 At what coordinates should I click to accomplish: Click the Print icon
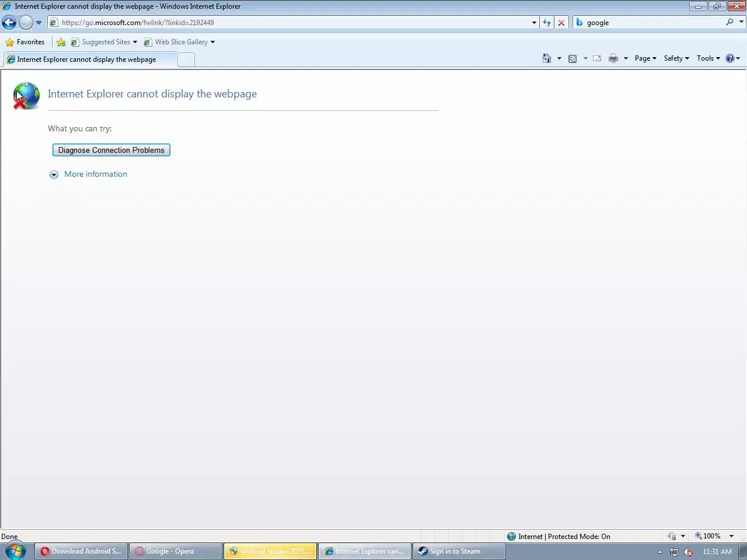click(613, 58)
